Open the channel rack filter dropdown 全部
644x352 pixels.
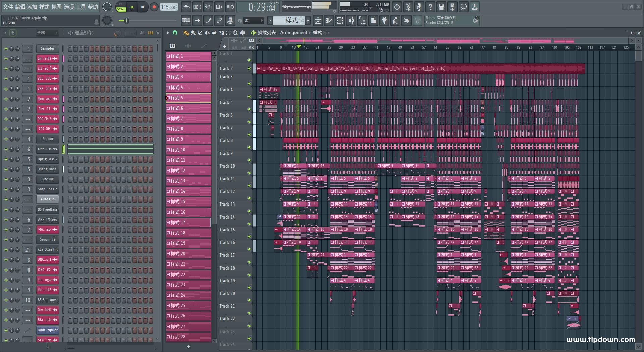point(47,33)
